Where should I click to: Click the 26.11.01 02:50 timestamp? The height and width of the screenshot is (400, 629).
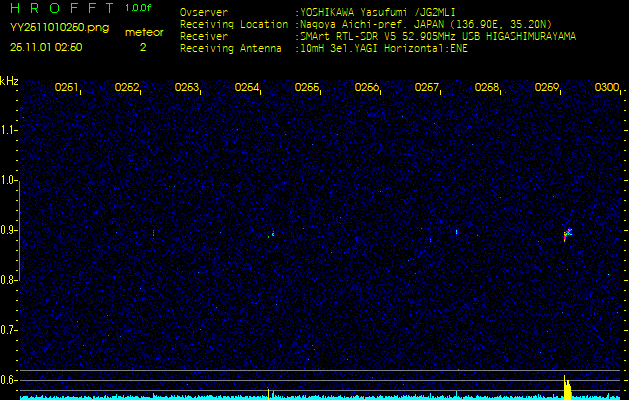(x=46, y=47)
